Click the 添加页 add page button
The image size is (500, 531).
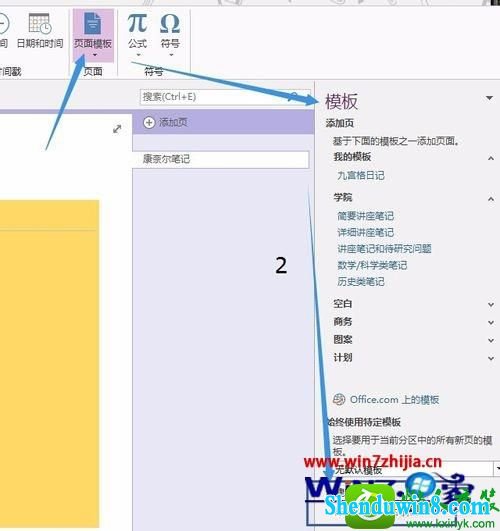(x=223, y=123)
